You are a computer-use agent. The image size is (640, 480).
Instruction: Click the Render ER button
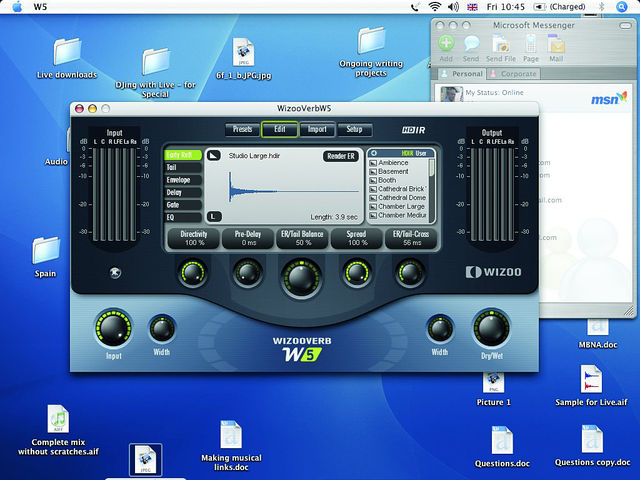coord(341,156)
